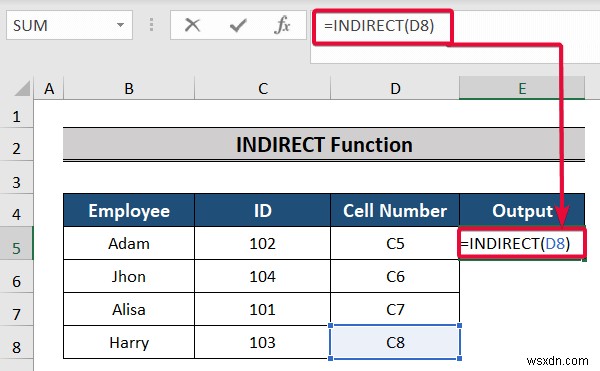Expand the Name Box dropdown arrow
This screenshot has width=600, height=371.
pos(121,25)
